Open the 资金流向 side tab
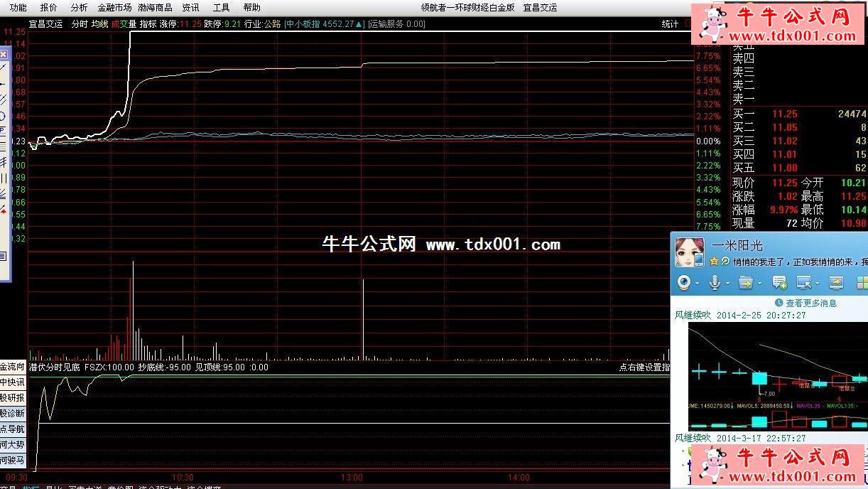The width and height of the screenshot is (868, 489). 12,367
